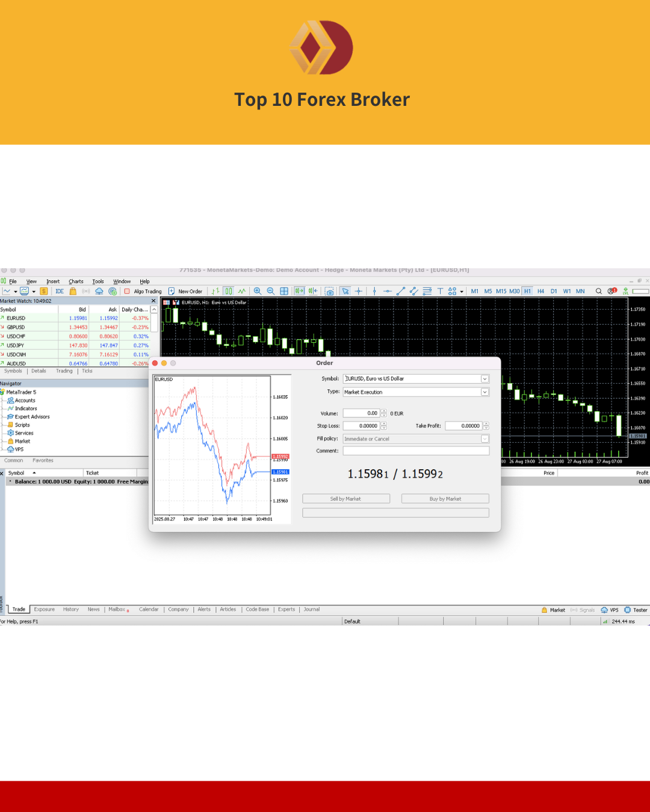
Task: Toggle Algo Trading in the toolbar
Action: coord(143,291)
